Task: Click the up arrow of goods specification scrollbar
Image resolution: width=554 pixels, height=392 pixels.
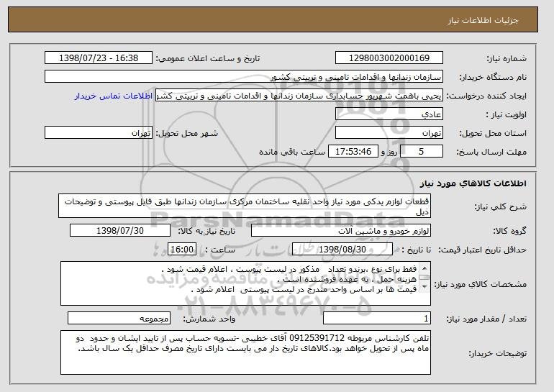Action: pyautogui.click(x=424, y=269)
